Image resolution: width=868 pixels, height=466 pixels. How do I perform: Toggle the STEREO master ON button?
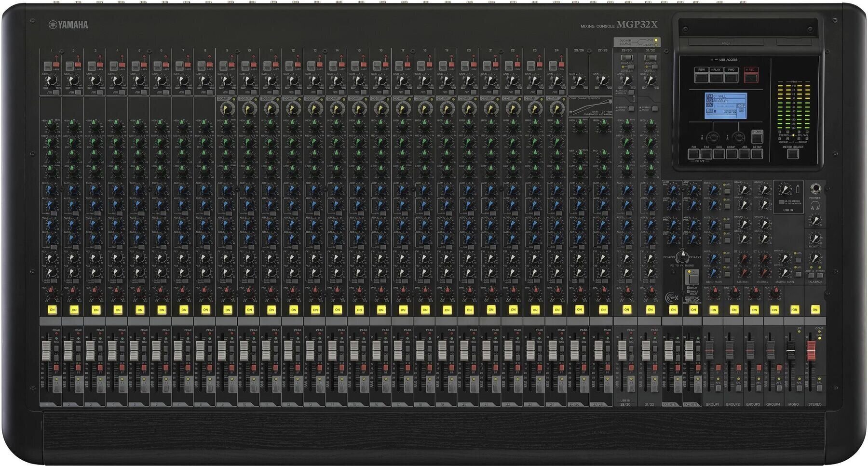coord(815,309)
